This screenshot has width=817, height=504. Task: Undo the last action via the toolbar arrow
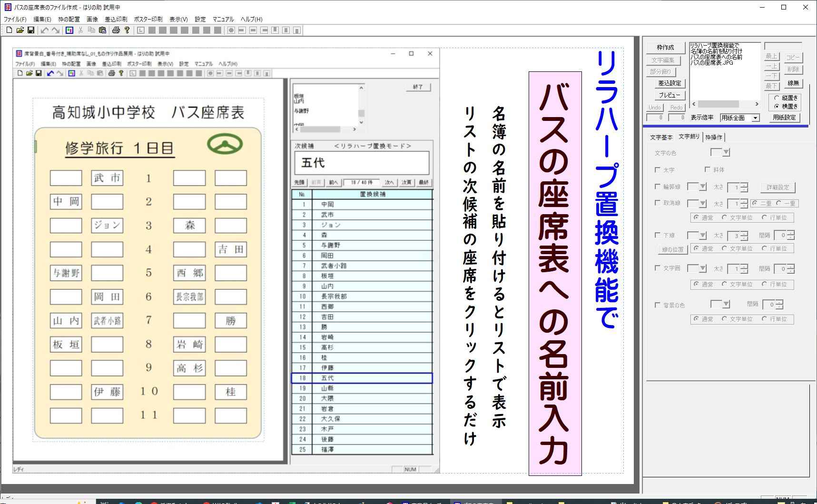click(45, 30)
